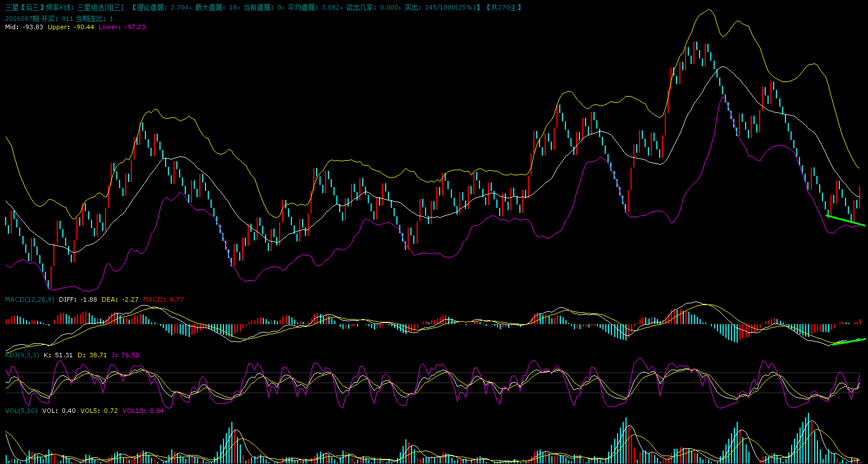Click the K: 51.31 value label
Viewport: 868px width, 464px height.
(x=58, y=355)
